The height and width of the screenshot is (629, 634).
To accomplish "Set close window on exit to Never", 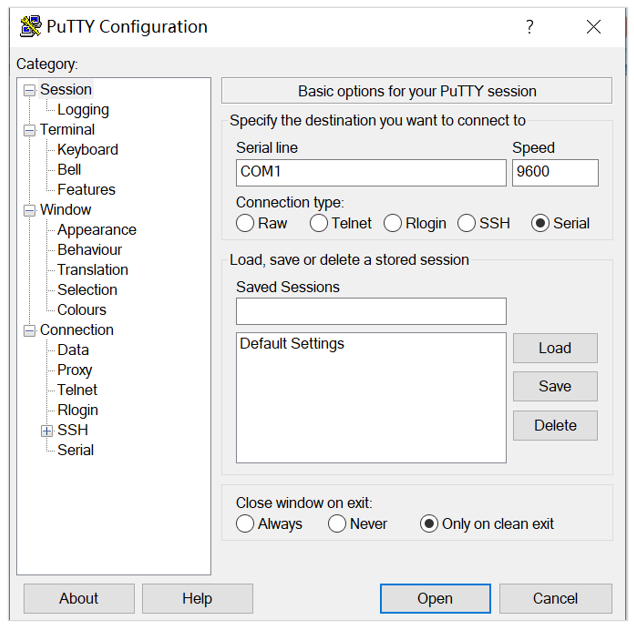I will click(x=337, y=523).
